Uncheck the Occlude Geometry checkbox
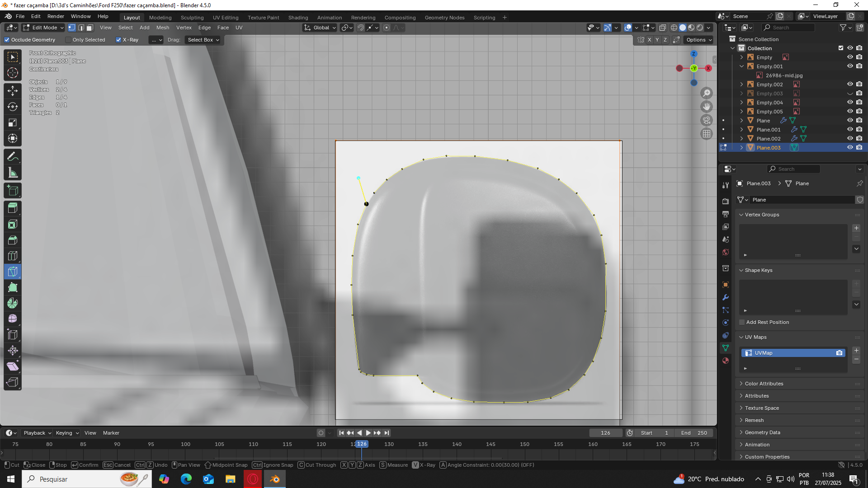Viewport: 868px width, 488px height. (7, 40)
